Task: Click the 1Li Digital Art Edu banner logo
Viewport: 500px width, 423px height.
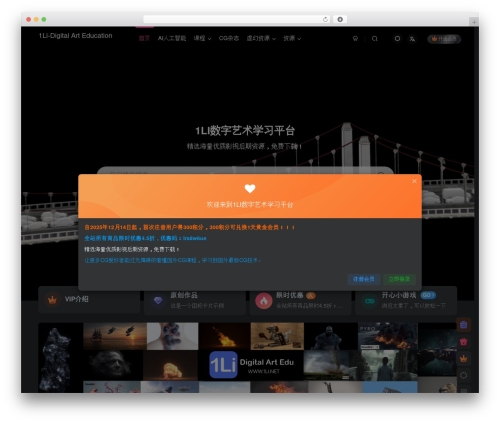Action: [251, 365]
